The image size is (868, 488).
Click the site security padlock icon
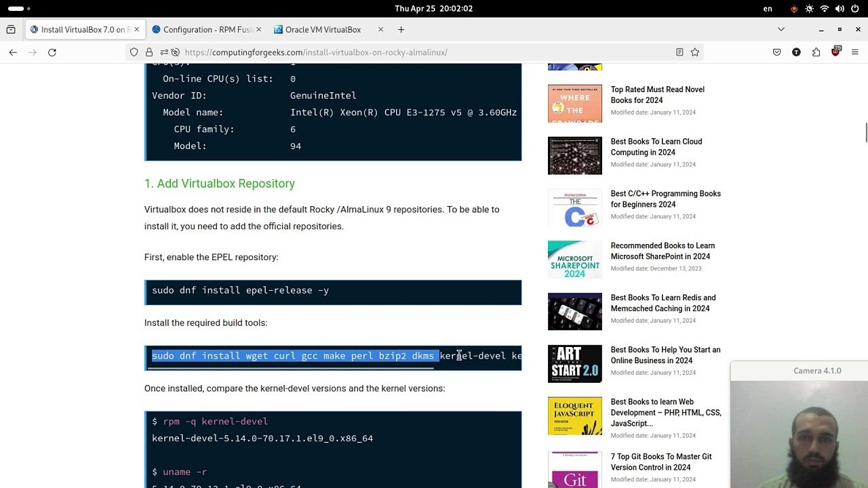pyautogui.click(x=149, y=52)
